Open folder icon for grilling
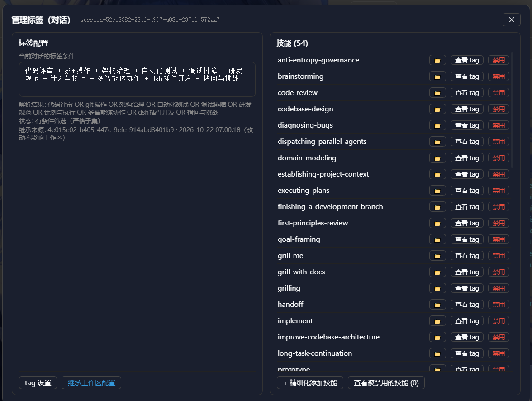 [x=437, y=289]
